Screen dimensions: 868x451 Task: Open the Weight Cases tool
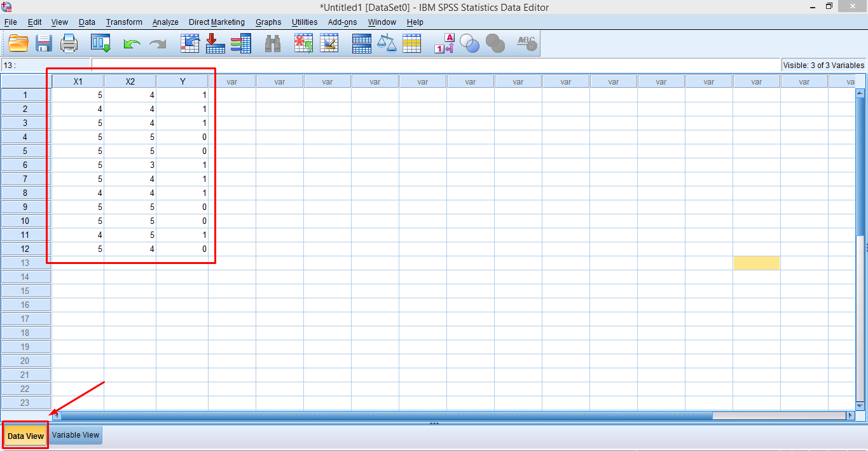click(x=387, y=43)
